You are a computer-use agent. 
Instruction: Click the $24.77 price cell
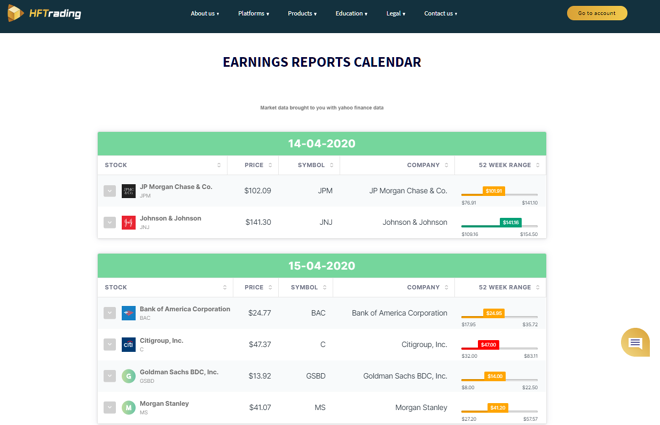(260, 313)
